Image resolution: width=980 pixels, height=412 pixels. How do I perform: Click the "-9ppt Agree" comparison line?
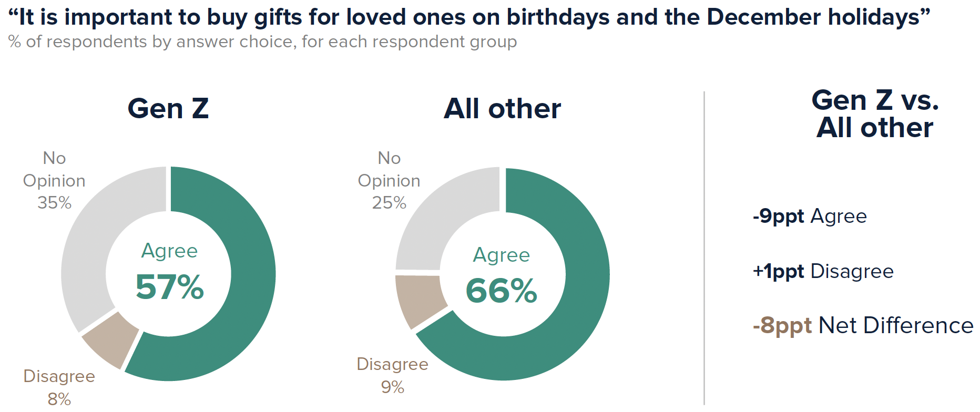point(810,216)
